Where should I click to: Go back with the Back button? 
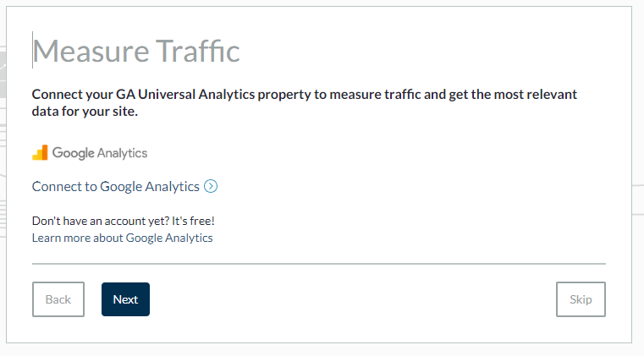pos(58,299)
